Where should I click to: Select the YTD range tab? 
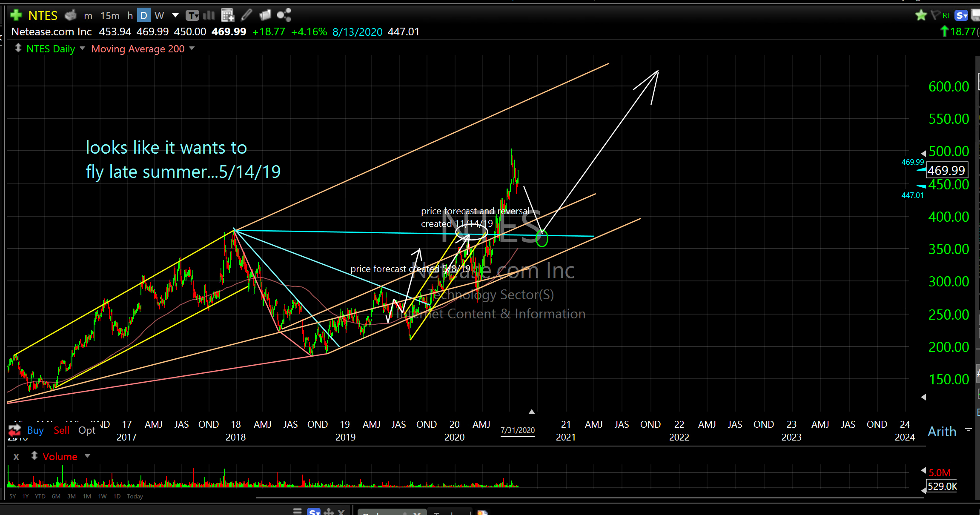[x=40, y=496]
